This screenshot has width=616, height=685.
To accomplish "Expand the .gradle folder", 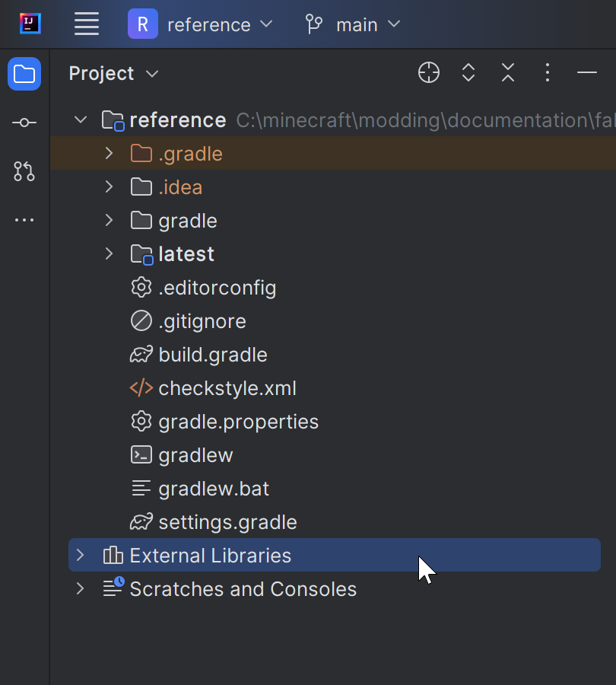I will (109, 154).
